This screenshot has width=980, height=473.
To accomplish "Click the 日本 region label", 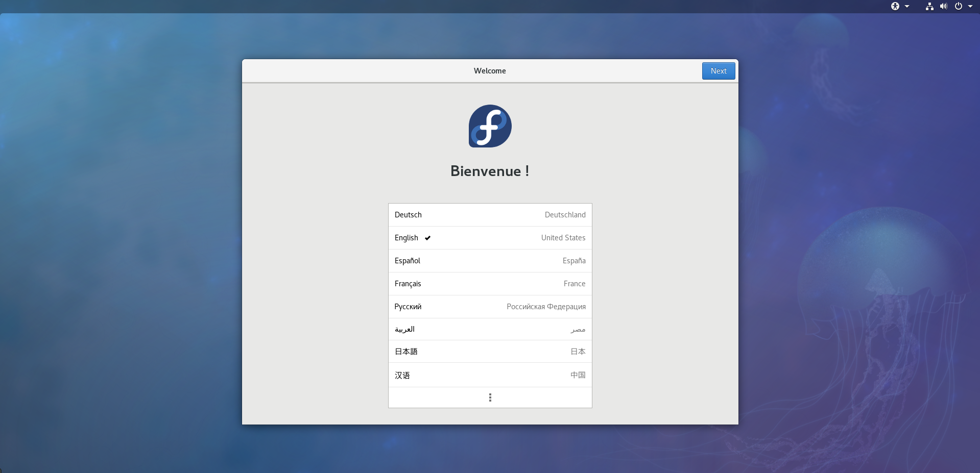I will coord(578,352).
